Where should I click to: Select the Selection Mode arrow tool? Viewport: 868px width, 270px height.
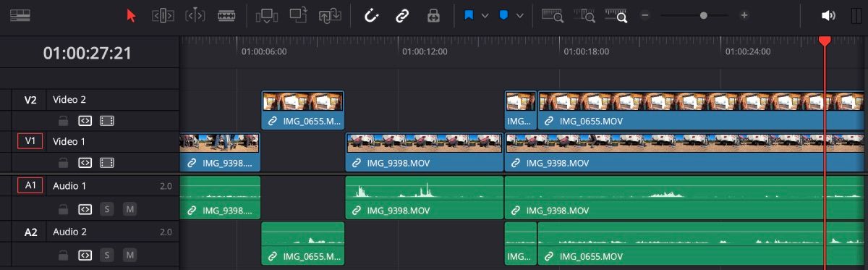pos(131,15)
